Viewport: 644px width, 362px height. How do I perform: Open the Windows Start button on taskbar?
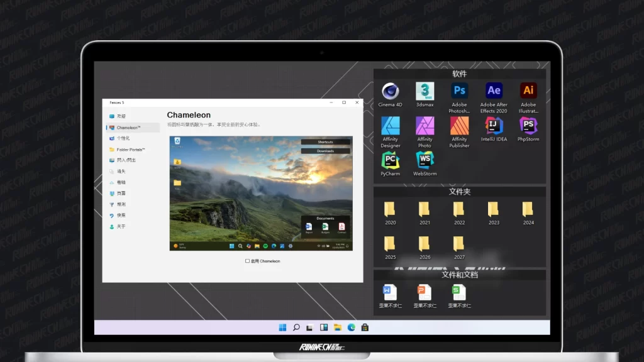[x=282, y=327]
